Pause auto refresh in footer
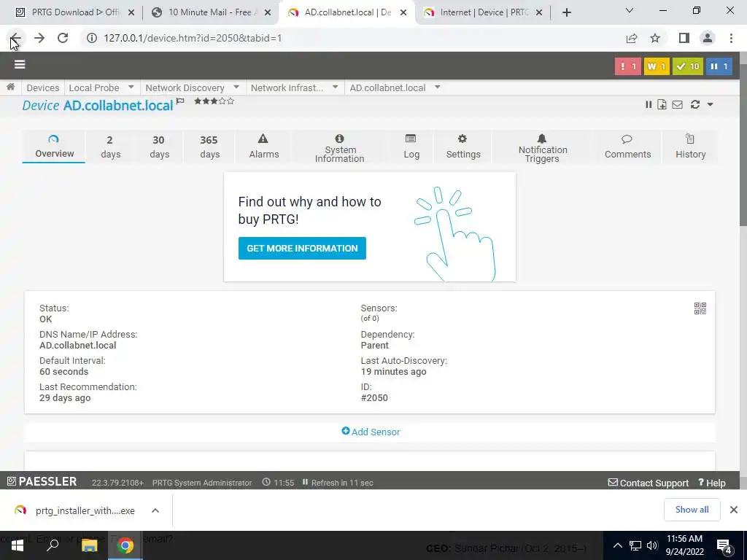Viewport: 747px width, 560px height. [x=306, y=483]
